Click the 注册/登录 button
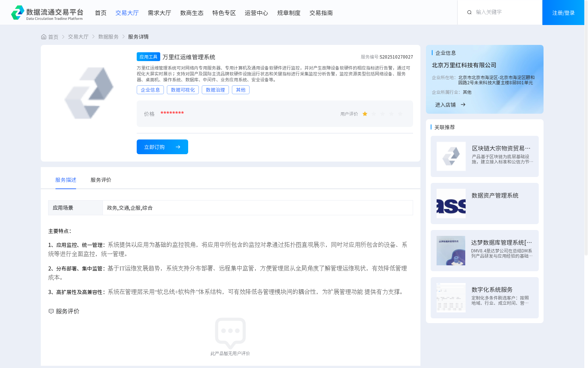The width and height of the screenshot is (588, 368). coord(563,13)
